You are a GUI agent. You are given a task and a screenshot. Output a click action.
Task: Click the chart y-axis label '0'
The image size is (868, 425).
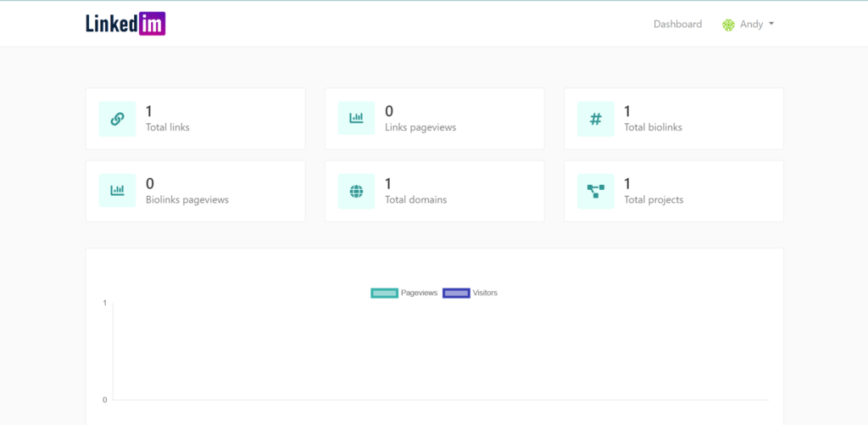(104, 400)
